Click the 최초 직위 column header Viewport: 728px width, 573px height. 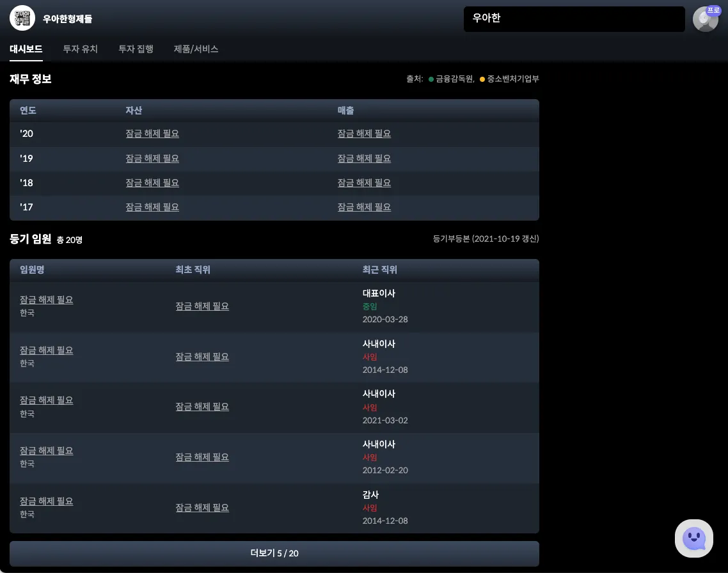pyautogui.click(x=193, y=270)
